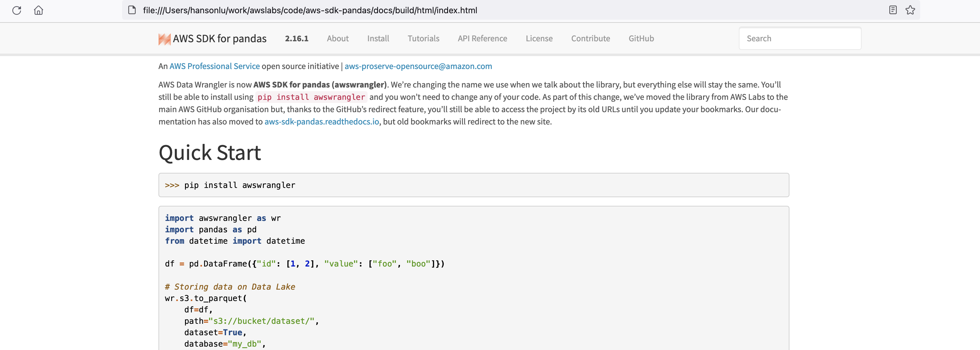Screen dimensions: 980x350
Task: Click the file URL address bar
Action: pos(310,10)
